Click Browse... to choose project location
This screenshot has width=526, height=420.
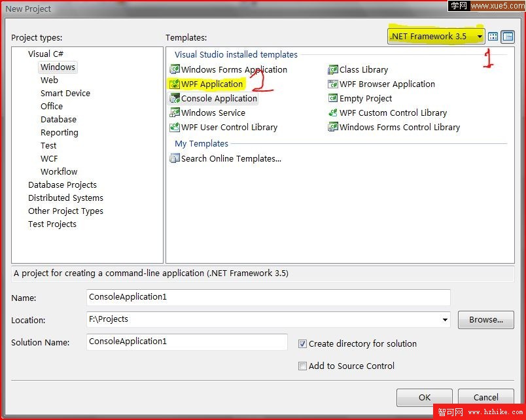[x=485, y=320]
